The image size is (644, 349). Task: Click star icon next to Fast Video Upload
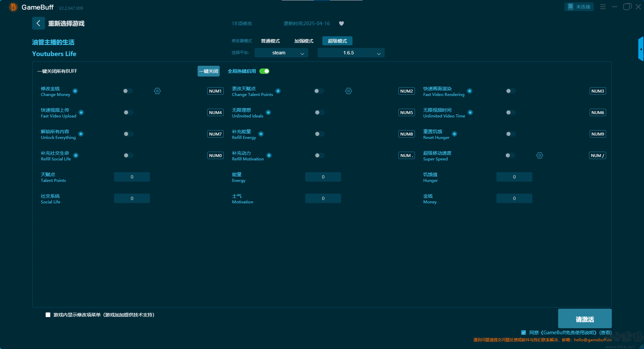(x=81, y=112)
